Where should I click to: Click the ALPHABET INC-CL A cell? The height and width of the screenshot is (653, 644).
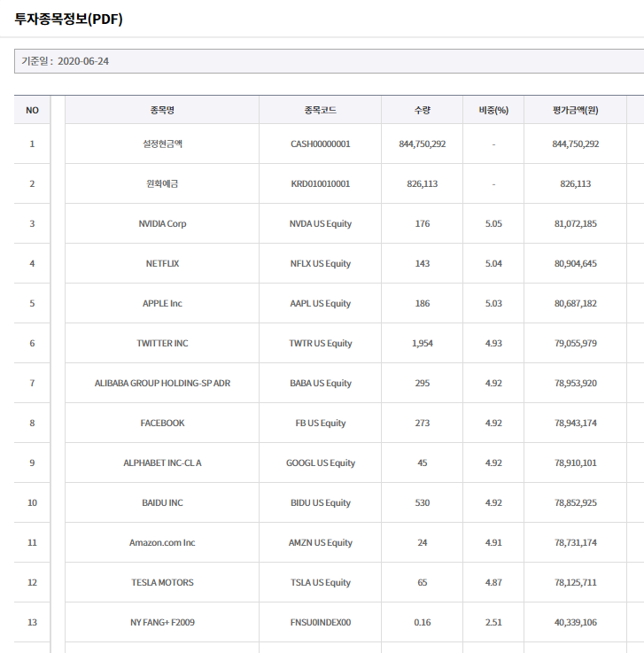[162, 463]
